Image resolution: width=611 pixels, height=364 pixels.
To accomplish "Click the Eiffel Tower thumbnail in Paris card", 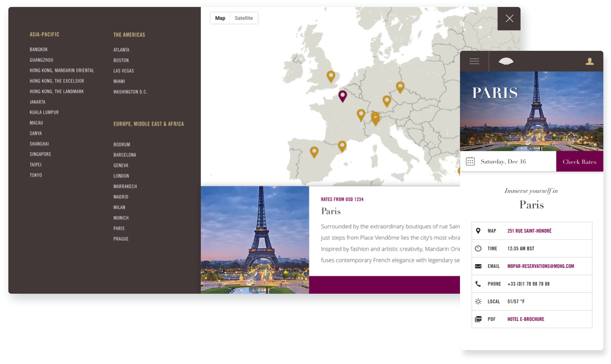I will pyautogui.click(x=255, y=240).
